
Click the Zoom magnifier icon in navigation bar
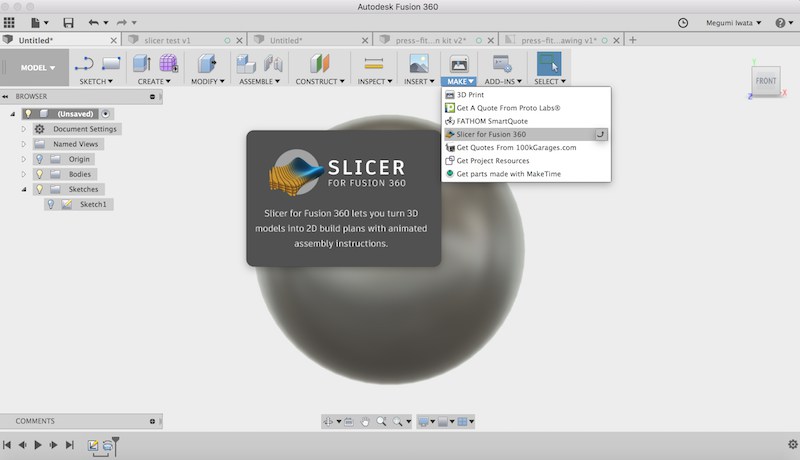(381, 422)
